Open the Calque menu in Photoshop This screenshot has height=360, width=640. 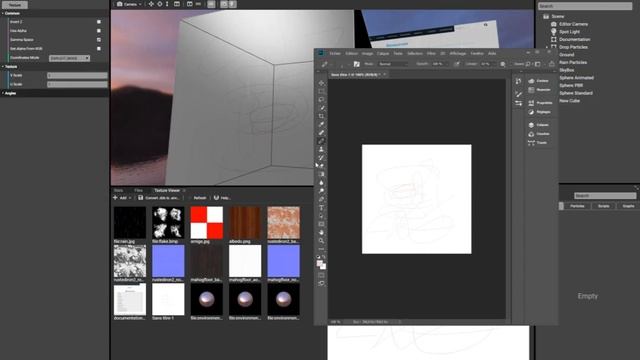382,53
